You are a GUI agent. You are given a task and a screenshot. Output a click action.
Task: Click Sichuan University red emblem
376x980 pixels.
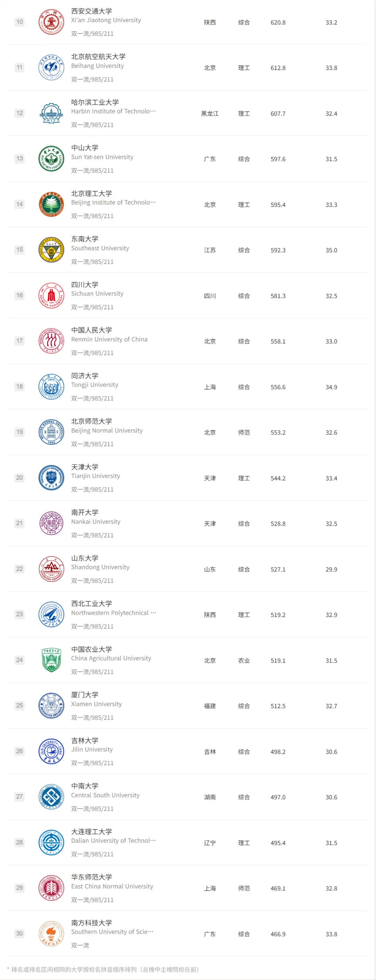tap(51, 295)
